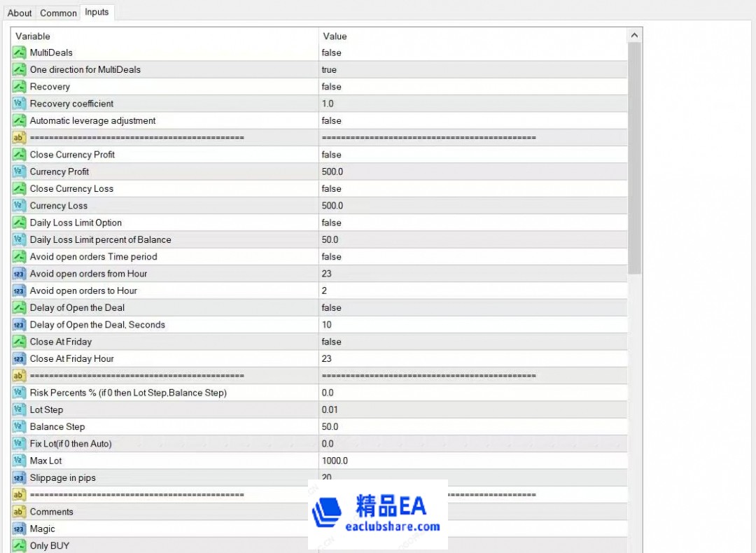Click the vertical scrollbar thumb
This screenshot has height=553, width=756.
point(634,157)
